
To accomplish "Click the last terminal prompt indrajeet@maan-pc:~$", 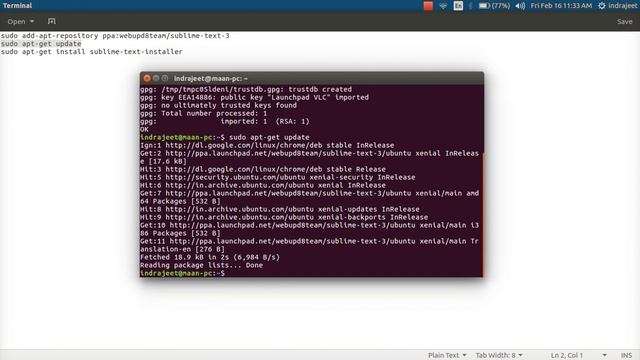I will (x=182, y=273).
